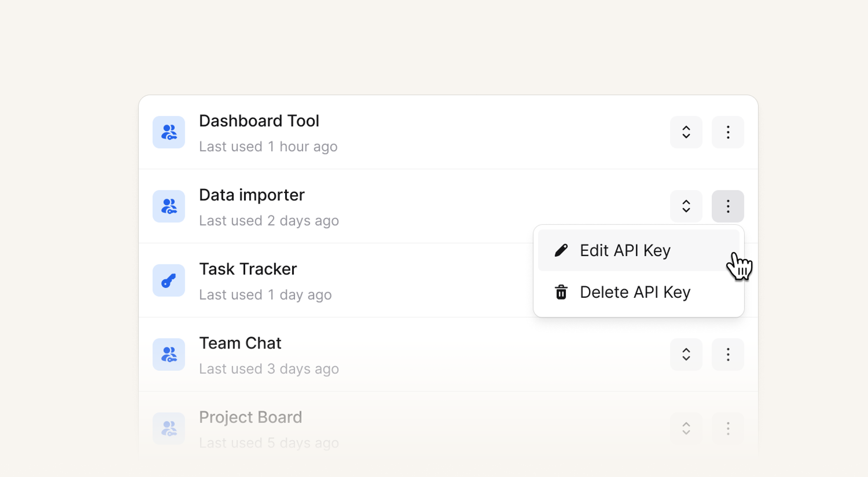868x477 pixels.
Task: Select the Team Chat key name
Action: tap(240, 343)
